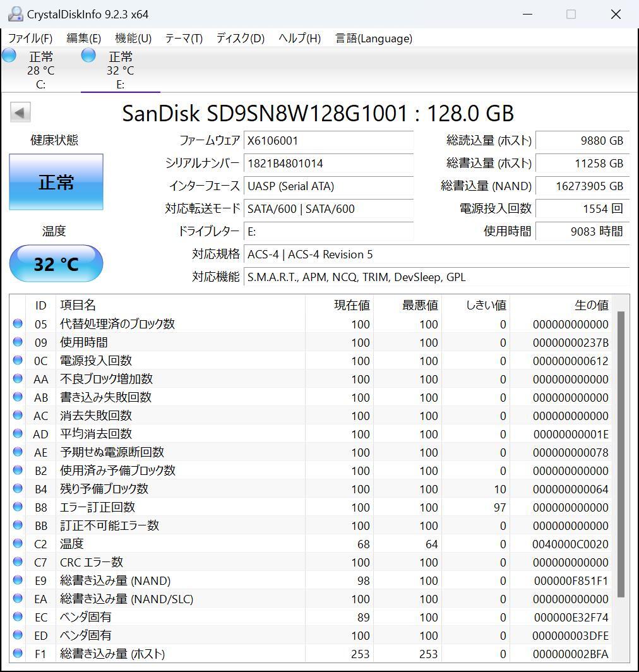Click the blue status dot for ID B2

pyautogui.click(x=18, y=470)
